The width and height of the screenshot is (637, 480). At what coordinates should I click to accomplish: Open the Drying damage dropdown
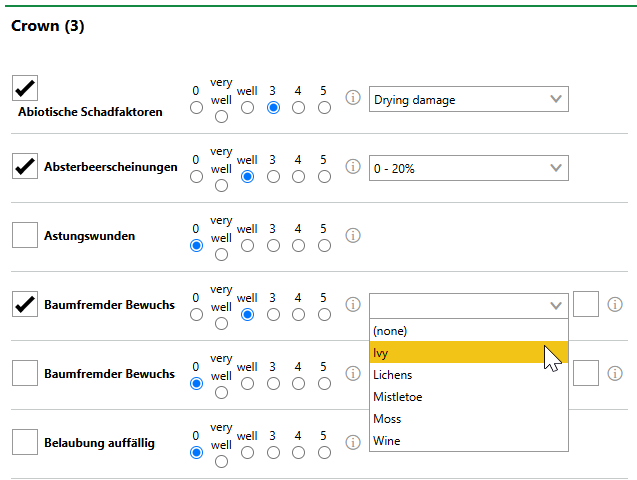[468, 99]
